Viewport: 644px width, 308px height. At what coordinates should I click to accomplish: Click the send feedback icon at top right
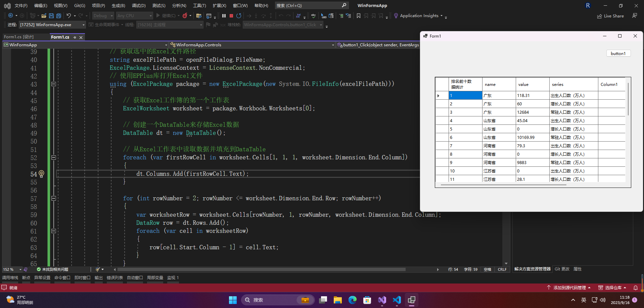click(x=635, y=16)
